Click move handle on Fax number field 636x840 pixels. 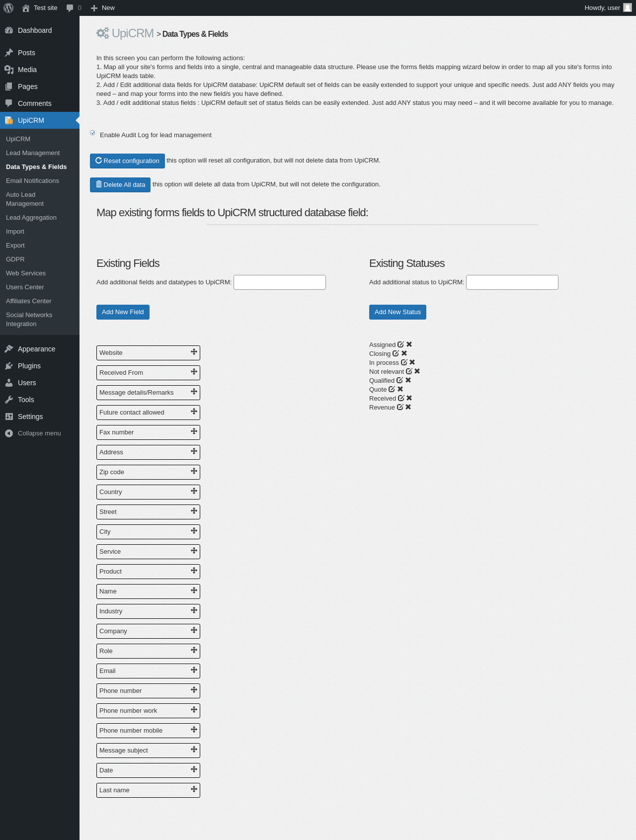pyautogui.click(x=194, y=431)
